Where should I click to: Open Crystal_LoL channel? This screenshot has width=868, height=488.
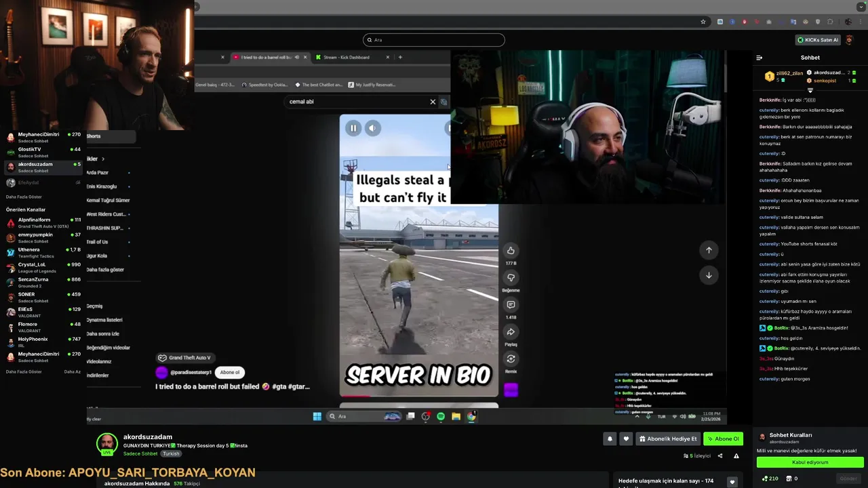(x=43, y=268)
